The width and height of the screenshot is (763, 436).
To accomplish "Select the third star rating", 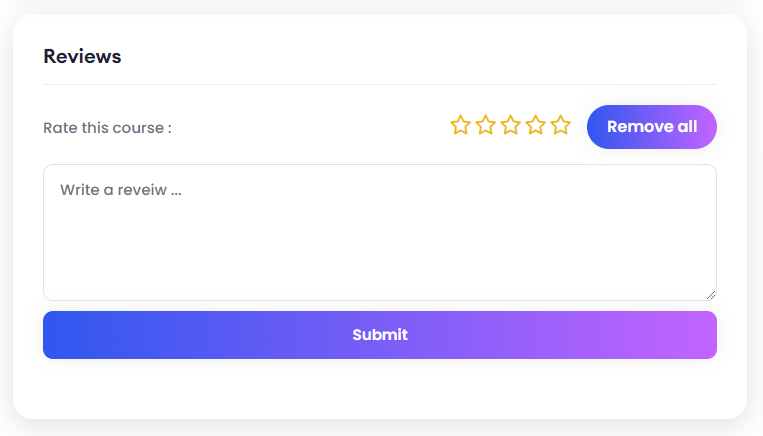I will [510, 126].
